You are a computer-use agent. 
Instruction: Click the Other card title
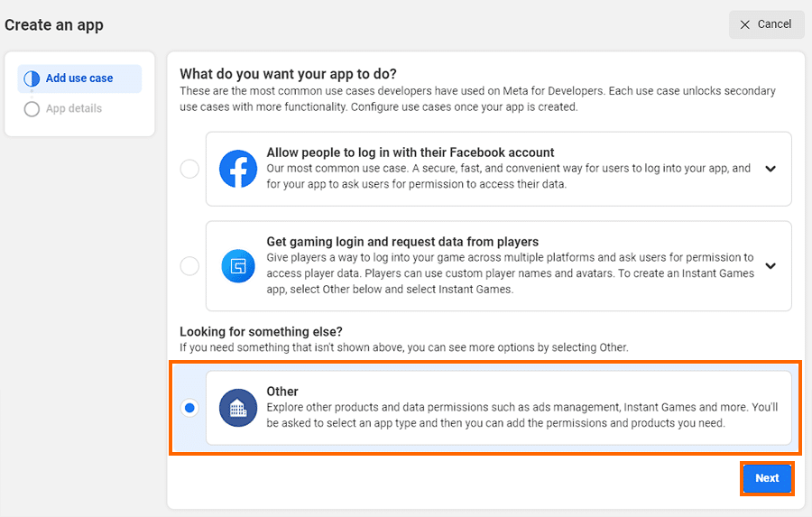click(282, 392)
